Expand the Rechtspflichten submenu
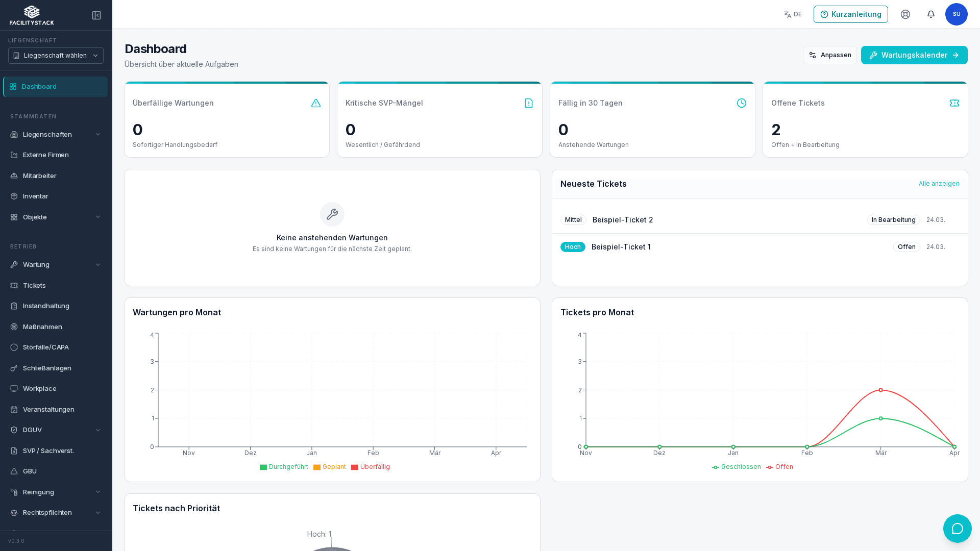 (x=56, y=512)
